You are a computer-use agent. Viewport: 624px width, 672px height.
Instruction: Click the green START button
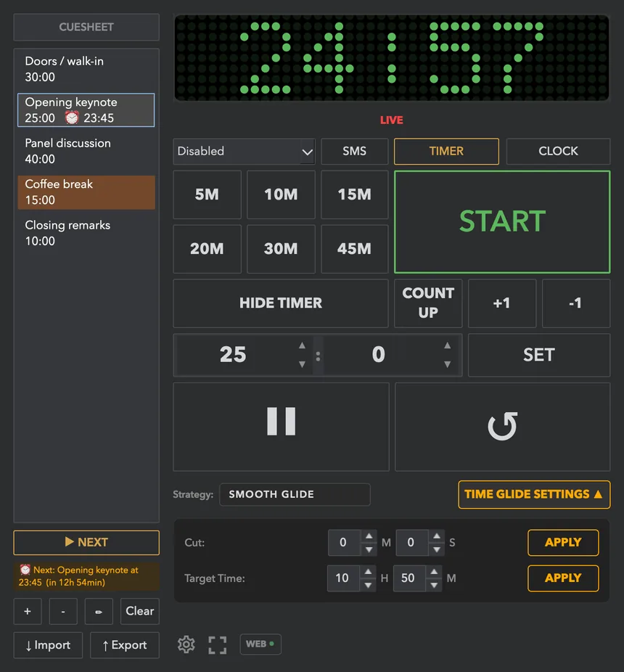[502, 221]
